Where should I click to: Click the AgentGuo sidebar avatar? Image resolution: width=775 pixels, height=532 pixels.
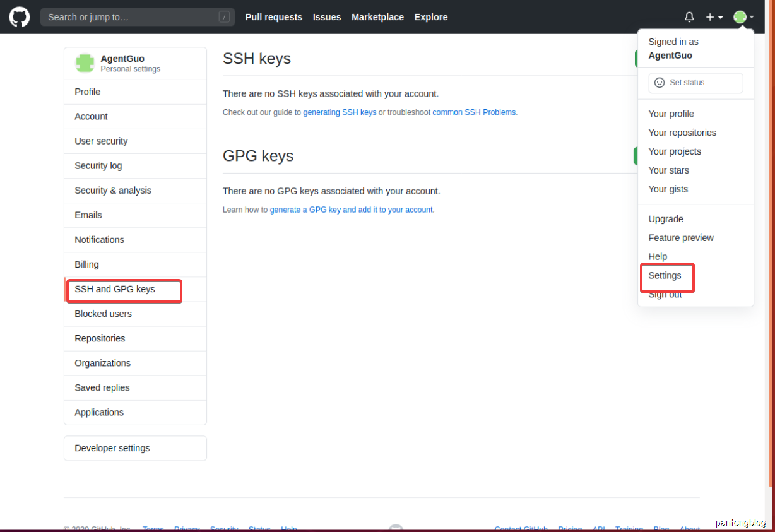pos(85,63)
